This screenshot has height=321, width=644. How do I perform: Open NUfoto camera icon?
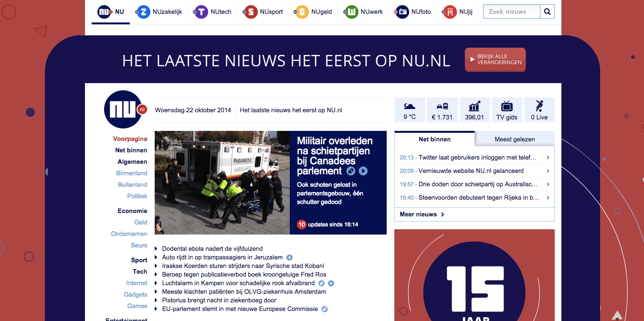[402, 12]
